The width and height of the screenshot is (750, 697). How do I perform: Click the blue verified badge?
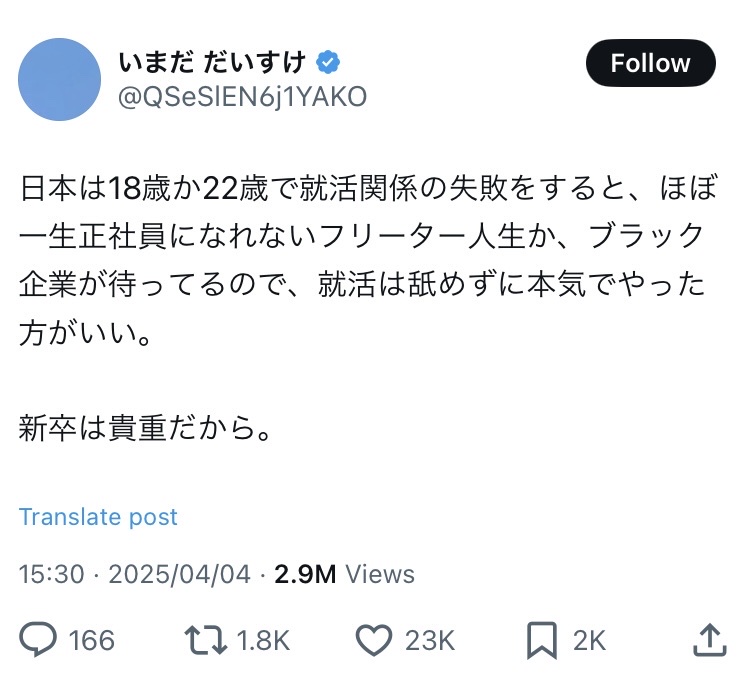pos(328,64)
